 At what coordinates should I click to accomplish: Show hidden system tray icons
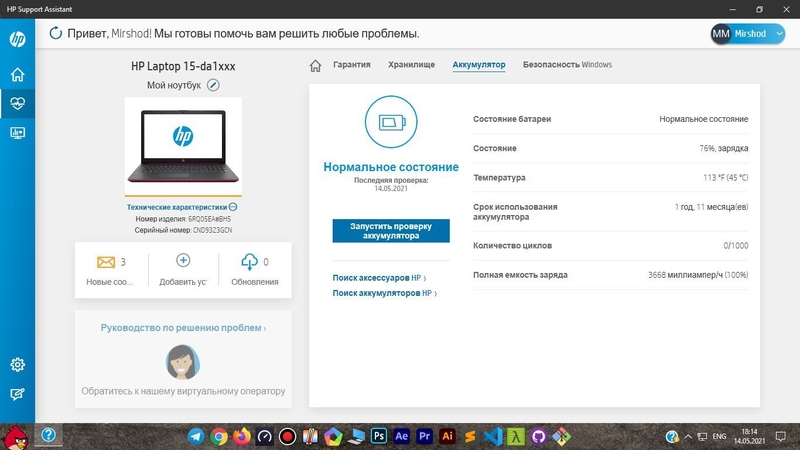[x=688, y=437]
